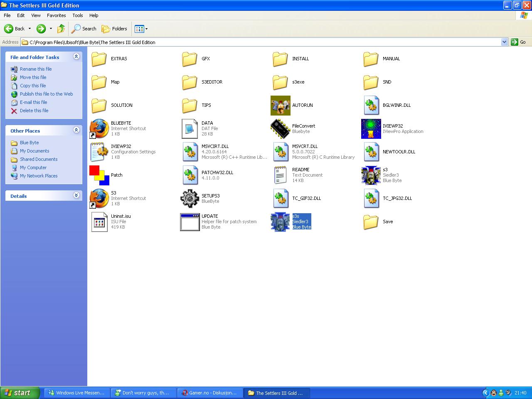Image resolution: width=532 pixels, height=399 pixels.
Task: Select the SETUPS3 gear icon
Action: click(x=190, y=198)
